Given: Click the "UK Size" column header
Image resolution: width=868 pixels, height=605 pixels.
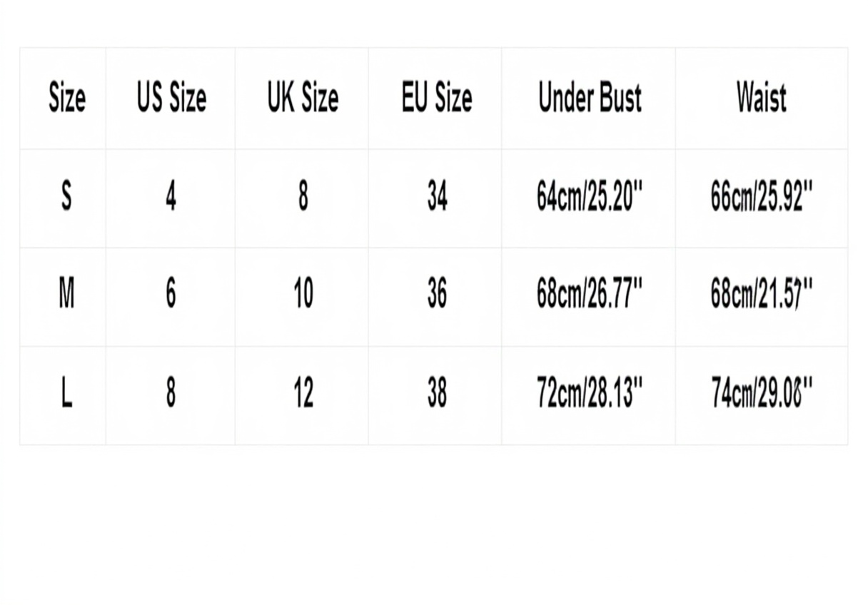Looking at the screenshot, I should coord(303,98).
